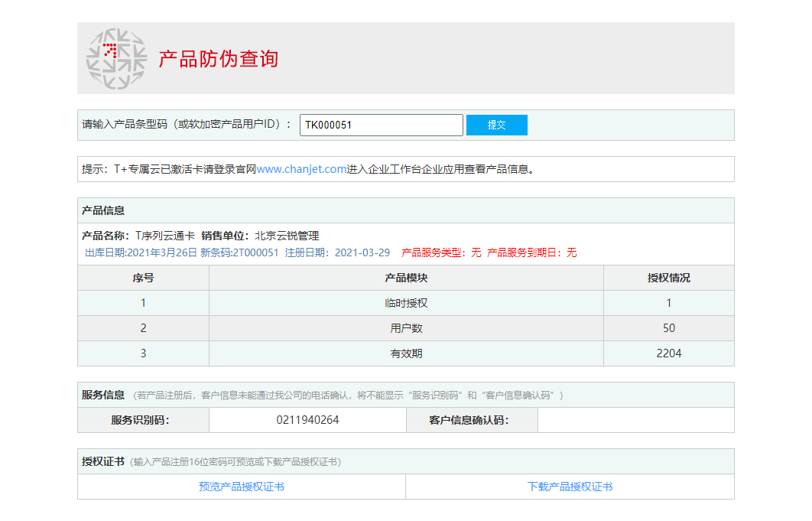Click the 授权情况 column header

(x=669, y=278)
